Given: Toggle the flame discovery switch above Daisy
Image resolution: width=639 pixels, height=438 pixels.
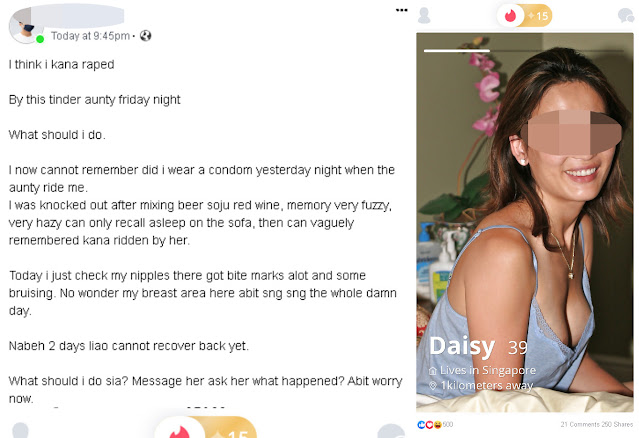Looking at the screenshot, I should (511, 16).
